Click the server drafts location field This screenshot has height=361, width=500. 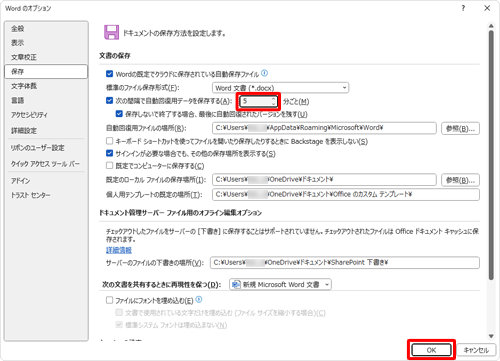pos(345,263)
